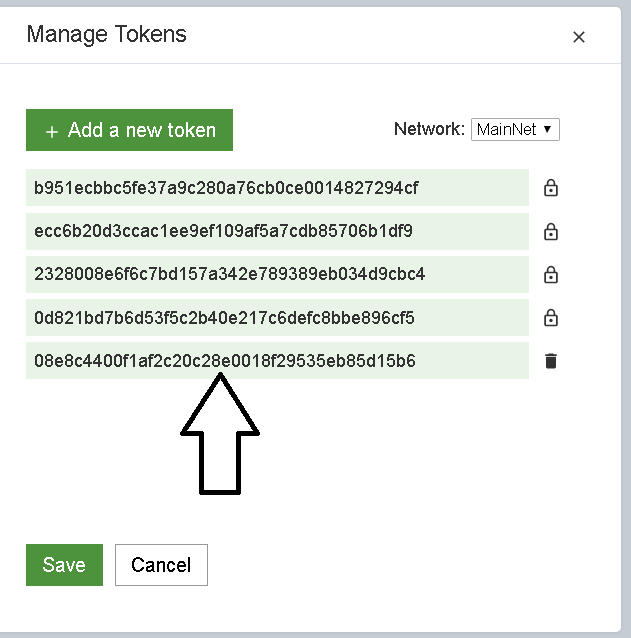Delete token 08e8c4400f1a with trash icon
This screenshot has width=631, height=638.
(x=550, y=361)
